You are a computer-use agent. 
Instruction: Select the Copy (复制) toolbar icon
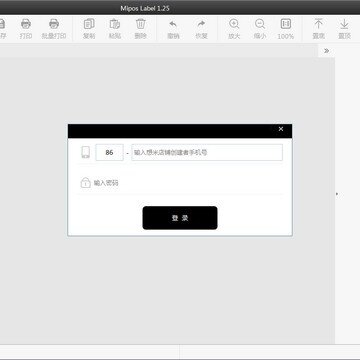tap(89, 24)
